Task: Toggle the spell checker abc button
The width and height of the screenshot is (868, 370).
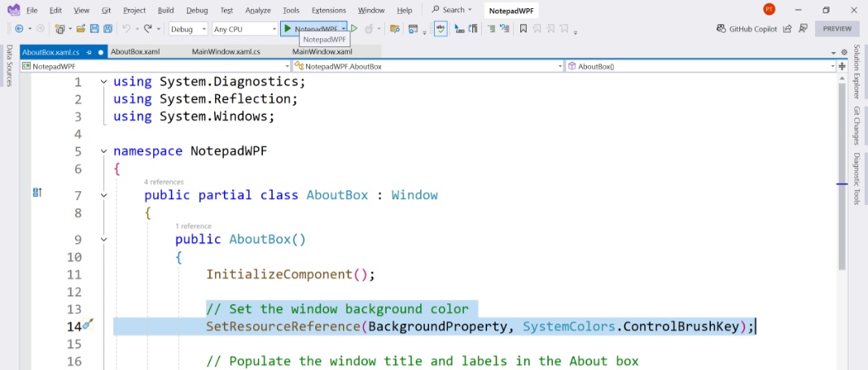Action: point(441,28)
